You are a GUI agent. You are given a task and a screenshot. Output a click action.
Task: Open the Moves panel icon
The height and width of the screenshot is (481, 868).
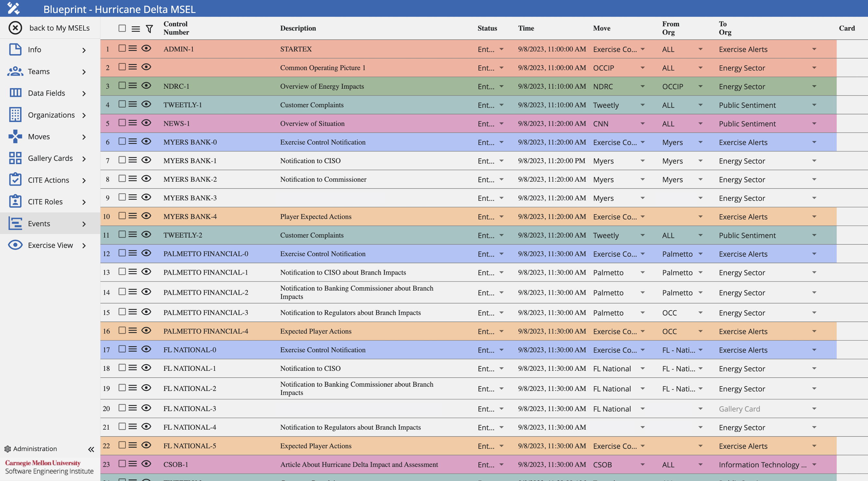click(16, 136)
